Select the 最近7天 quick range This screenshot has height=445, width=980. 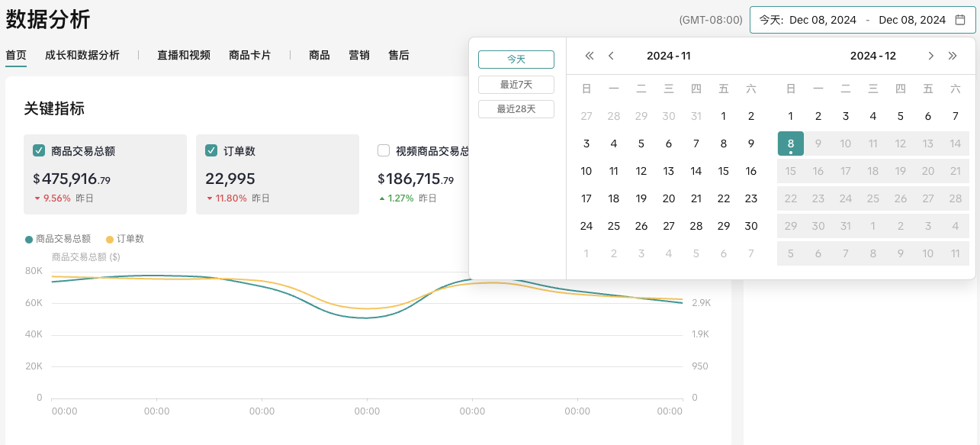tap(516, 85)
